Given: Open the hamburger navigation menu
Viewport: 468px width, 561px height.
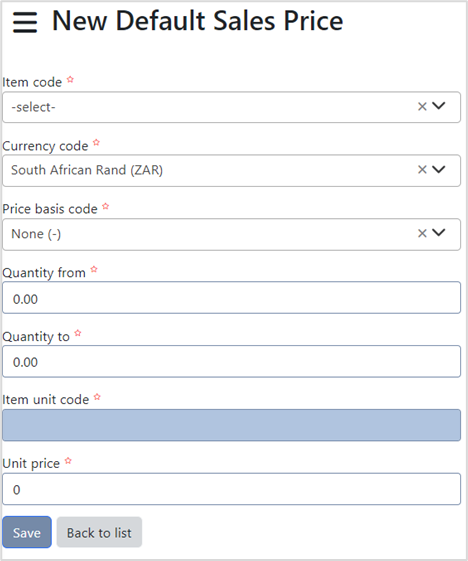Looking at the screenshot, I should coord(25,22).
